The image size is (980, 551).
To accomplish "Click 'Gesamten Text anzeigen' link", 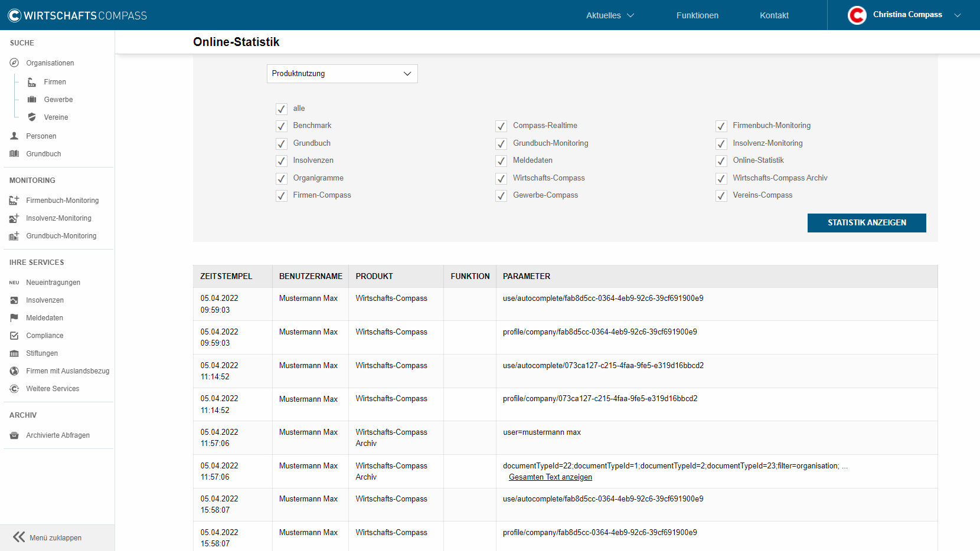I will coord(550,477).
